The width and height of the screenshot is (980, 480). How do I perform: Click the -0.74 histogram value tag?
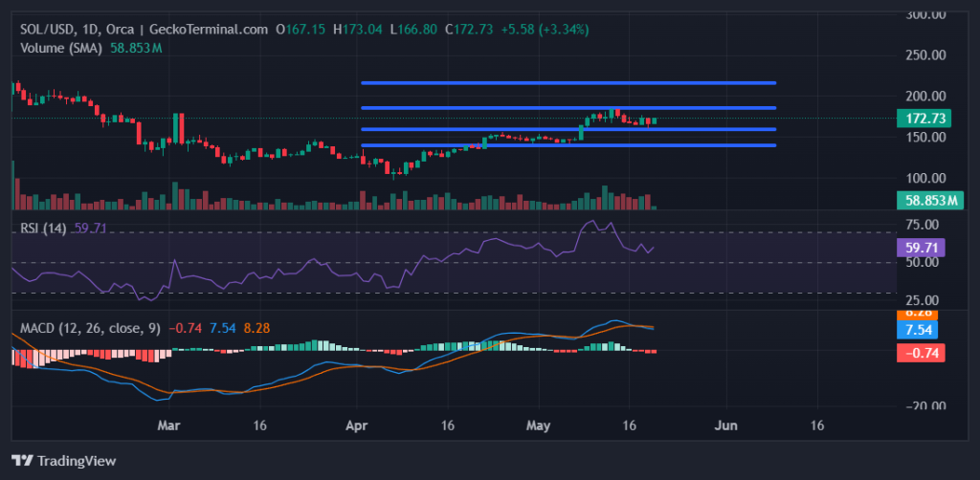click(921, 353)
